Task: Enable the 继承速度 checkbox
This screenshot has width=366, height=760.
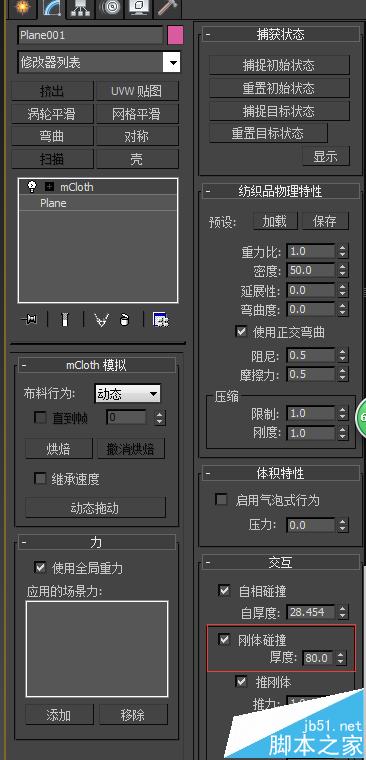Action: [40, 479]
